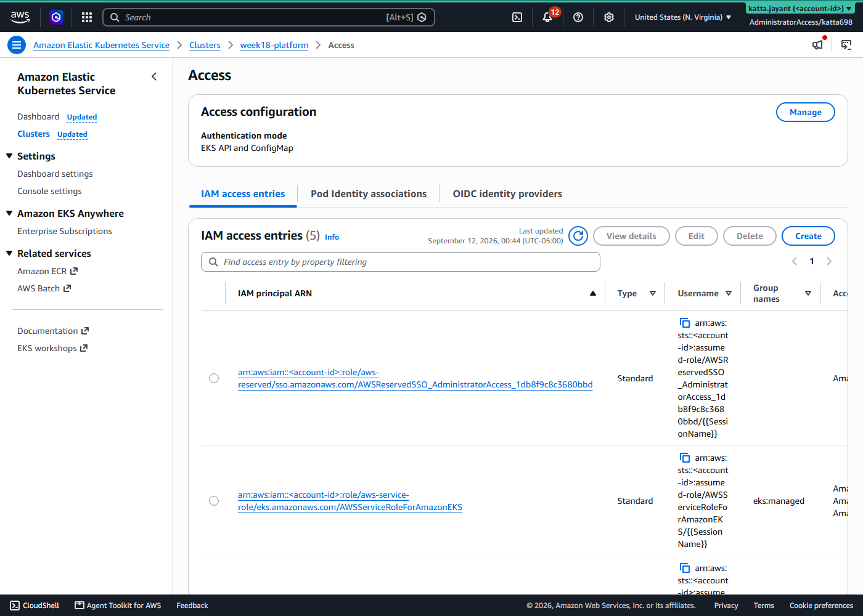Open the help question mark icon
The width and height of the screenshot is (863, 616).
click(x=578, y=17)
